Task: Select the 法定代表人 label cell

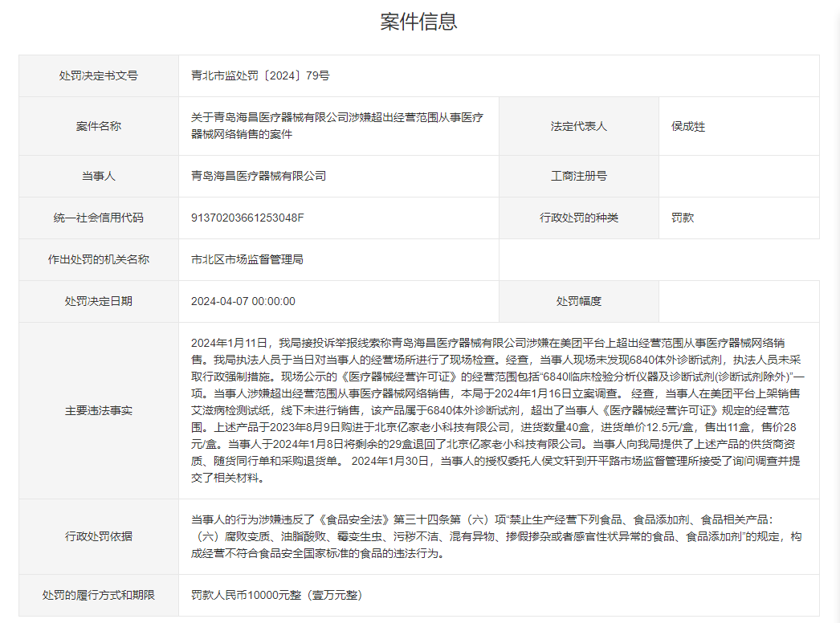Action: [x=578, y=126]
